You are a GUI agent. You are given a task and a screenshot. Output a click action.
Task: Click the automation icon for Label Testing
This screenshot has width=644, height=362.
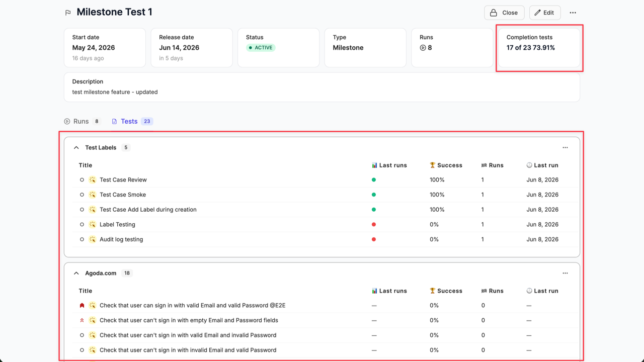tap(93, 225)
